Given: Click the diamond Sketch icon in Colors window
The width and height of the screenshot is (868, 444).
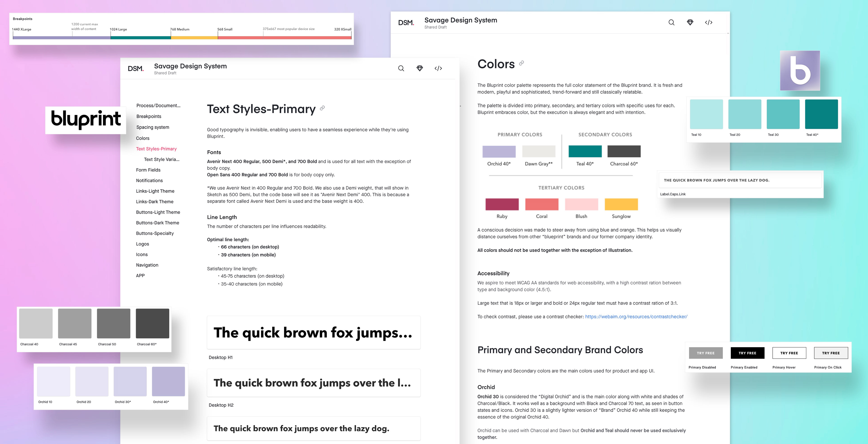Looking at the screenshot, I should click(x=690, y=23).
